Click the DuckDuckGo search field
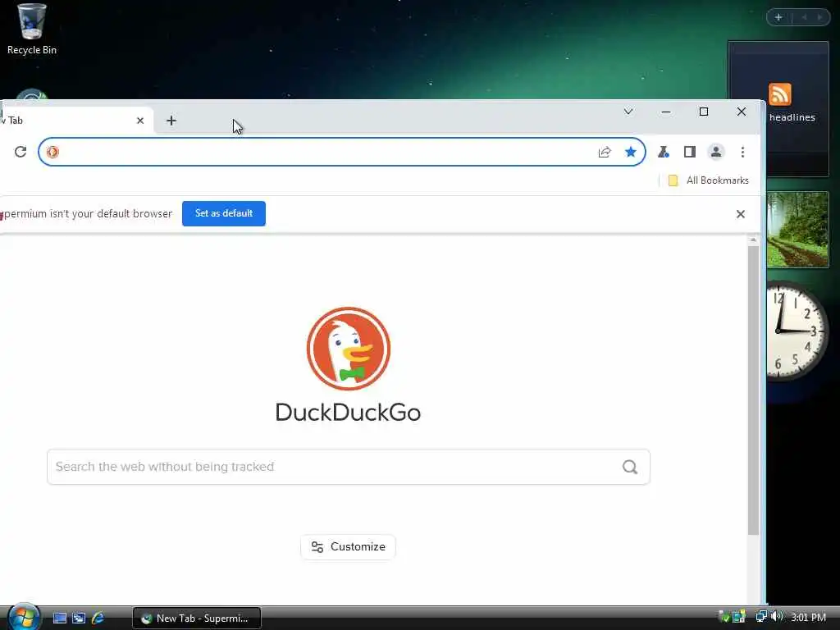This screenshot has width=840, height=630. pos(348,467)
